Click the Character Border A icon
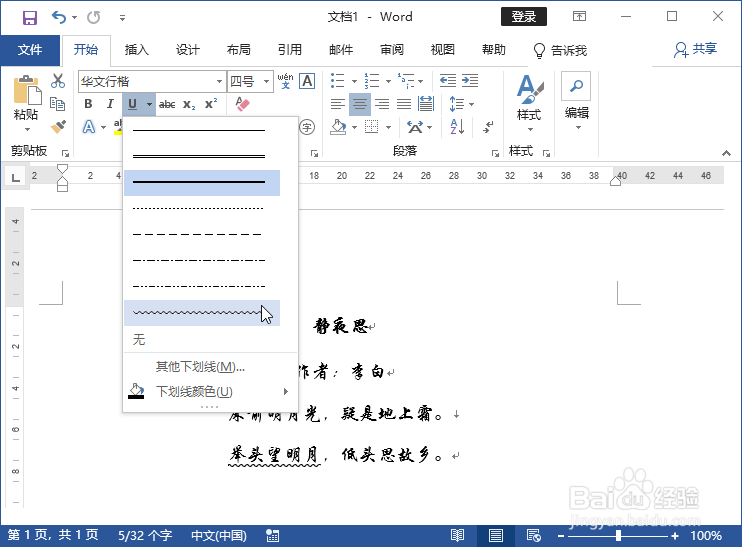Image resolution: width=742 pixels, height=547 pixels. pyautogui.click(x=308, y=81)
